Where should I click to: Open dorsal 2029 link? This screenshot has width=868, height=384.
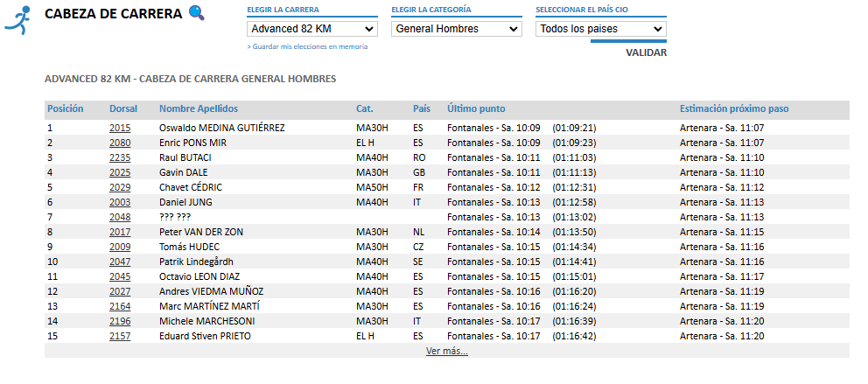click(120, 187)
